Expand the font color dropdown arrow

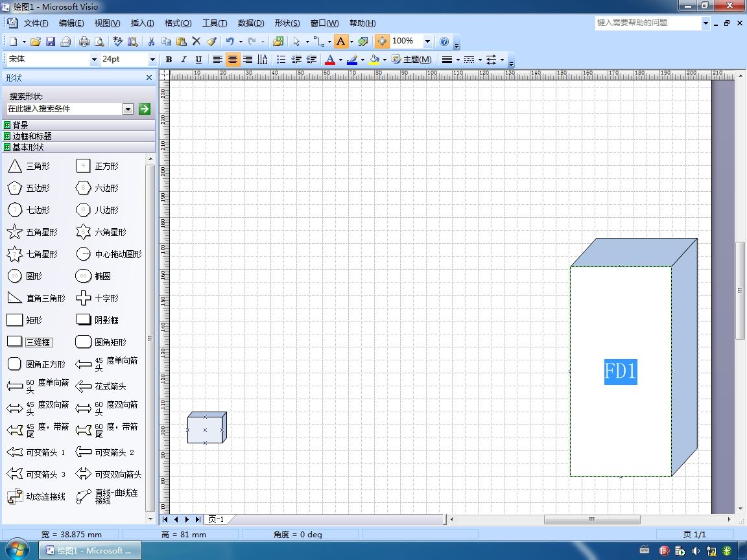point(340,60)
